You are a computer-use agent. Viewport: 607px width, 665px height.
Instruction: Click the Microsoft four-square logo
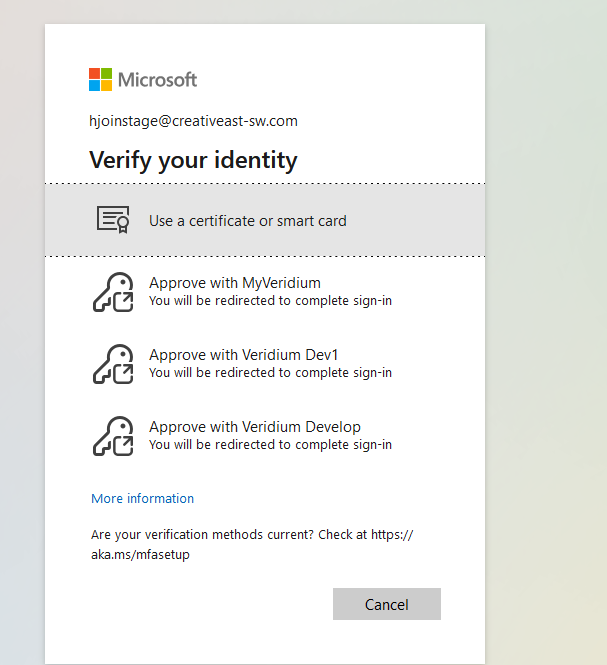click(x=100, y=80)
